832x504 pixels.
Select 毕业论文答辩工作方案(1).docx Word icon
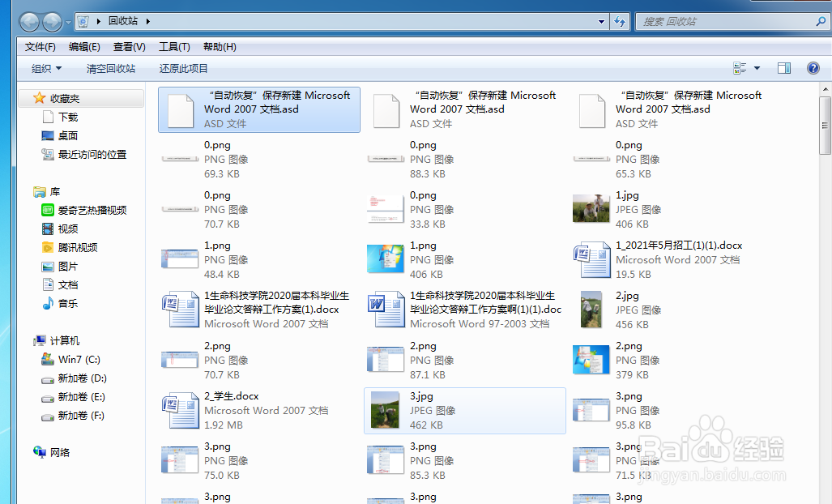pos(181,309)
